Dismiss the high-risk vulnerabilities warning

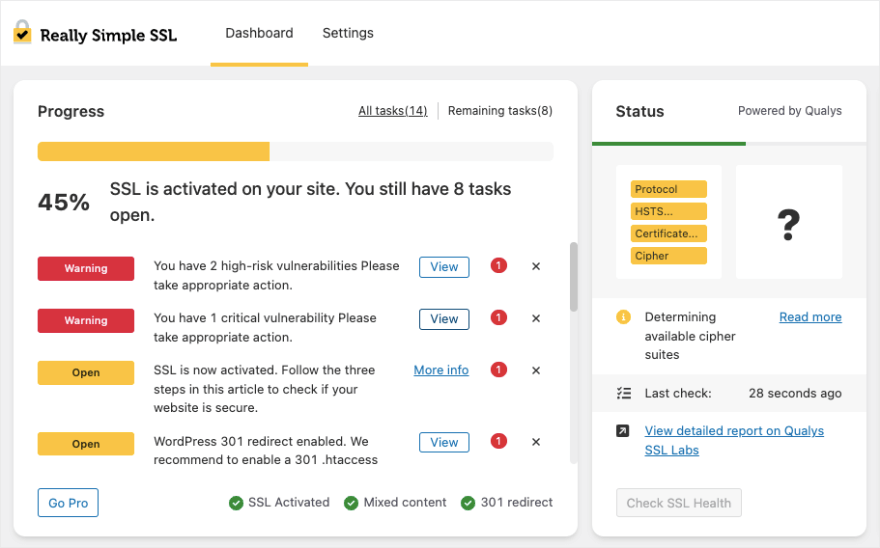(536, 267)
